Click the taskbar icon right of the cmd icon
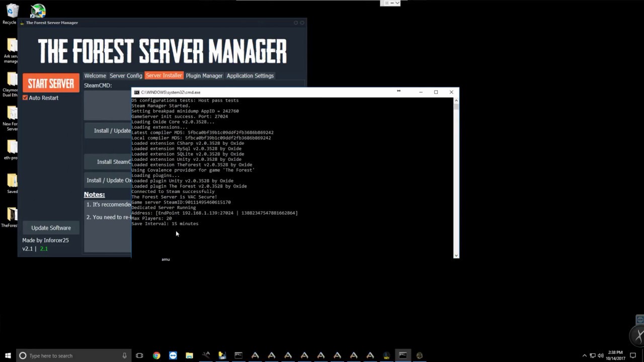The image size is (644, 362). [419, 355]
